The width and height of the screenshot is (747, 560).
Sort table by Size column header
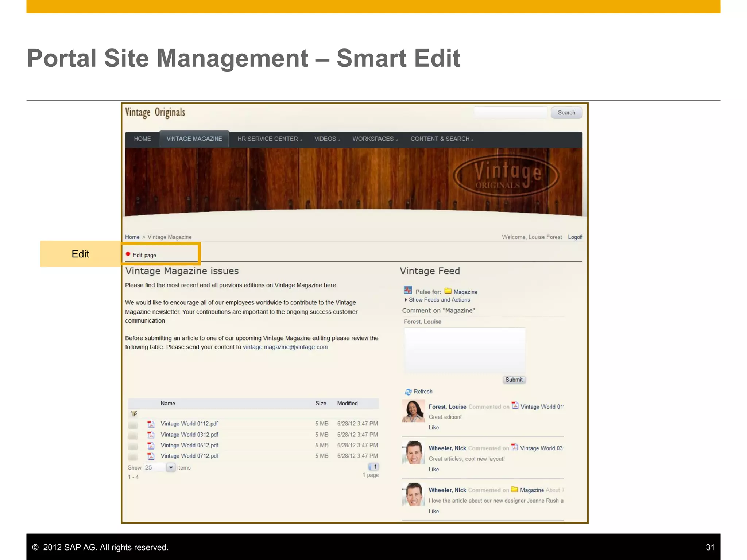(321, 403)
